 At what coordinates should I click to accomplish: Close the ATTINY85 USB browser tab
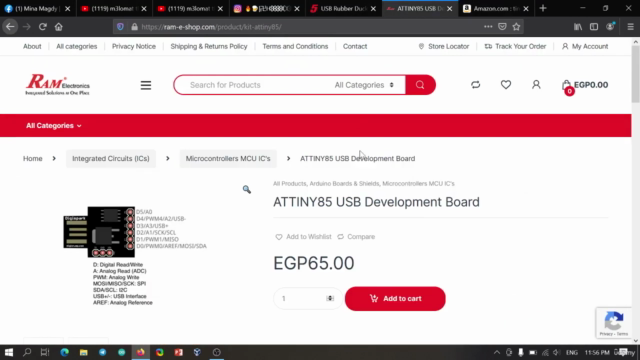[x=449, y=9]
